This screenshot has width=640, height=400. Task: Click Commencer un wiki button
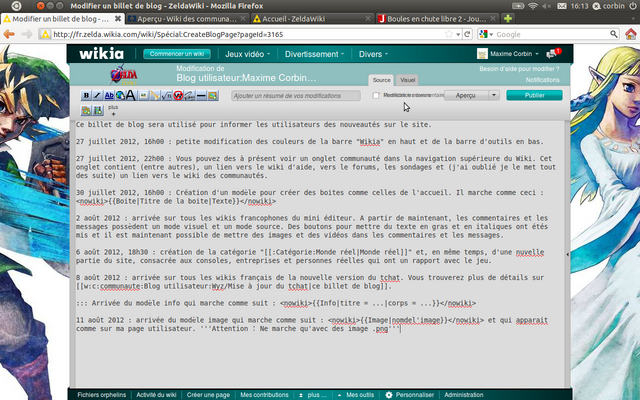(x=177, y=54)
